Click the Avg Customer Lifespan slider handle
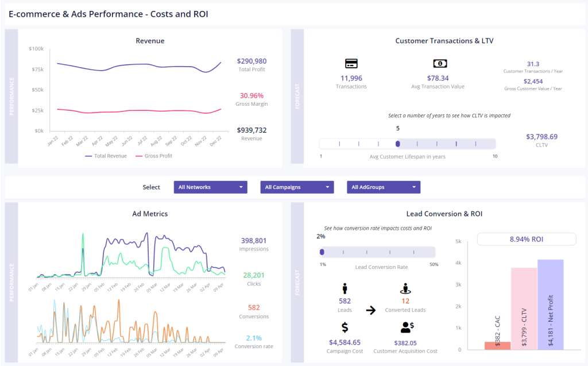 pos(398,144)
